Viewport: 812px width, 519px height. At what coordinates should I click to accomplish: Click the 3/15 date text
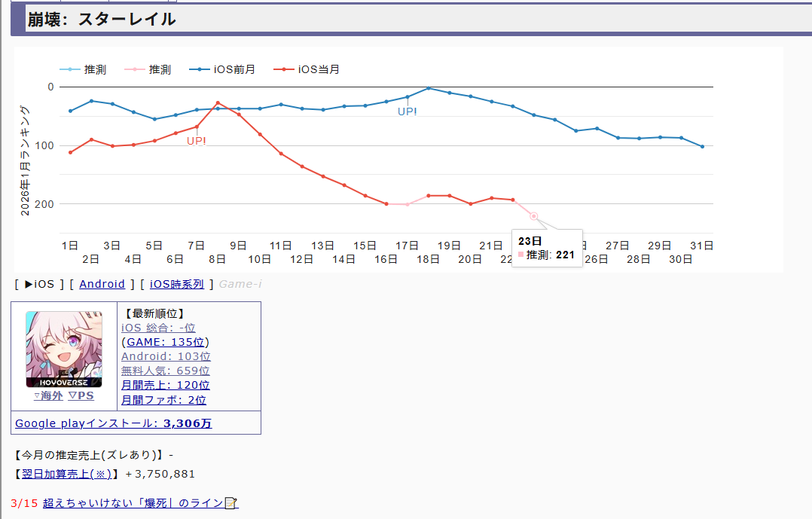tap(24, 503)
